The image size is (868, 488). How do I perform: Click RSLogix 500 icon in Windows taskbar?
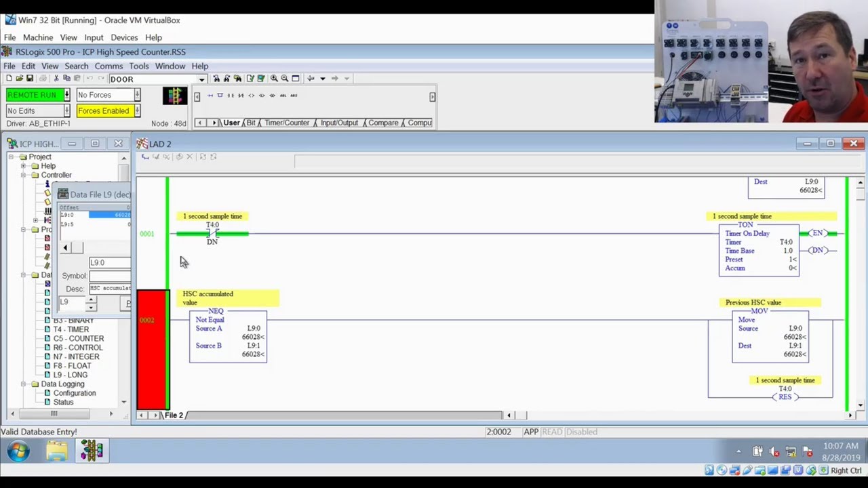pyautogui.click(x=92, y=451)
